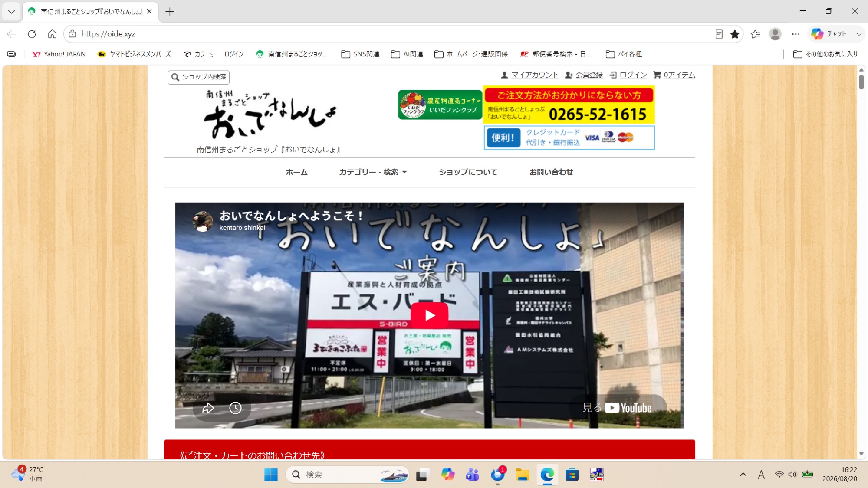Open Microsoft Store from taskbar
The height and width of the screenshot is (488, 868).
pyautogui.click(x=572, y=475)
